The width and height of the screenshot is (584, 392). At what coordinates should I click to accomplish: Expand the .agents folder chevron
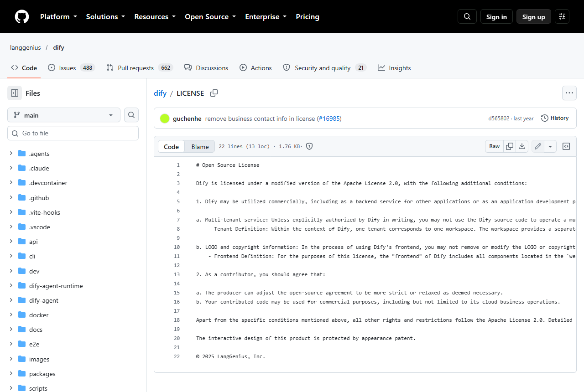tap(11, 154)
